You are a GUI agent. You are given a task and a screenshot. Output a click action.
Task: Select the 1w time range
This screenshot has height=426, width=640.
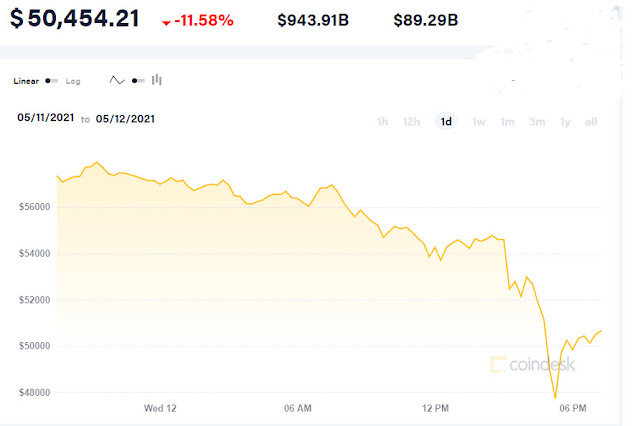point(479,122)
